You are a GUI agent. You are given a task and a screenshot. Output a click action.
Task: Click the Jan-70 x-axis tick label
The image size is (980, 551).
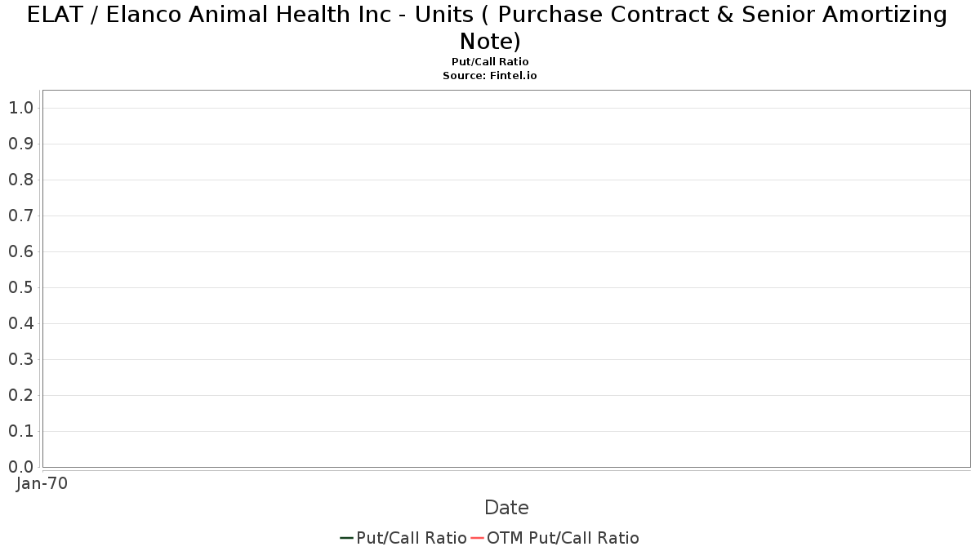pyautogui.click(x=42, y=483)
